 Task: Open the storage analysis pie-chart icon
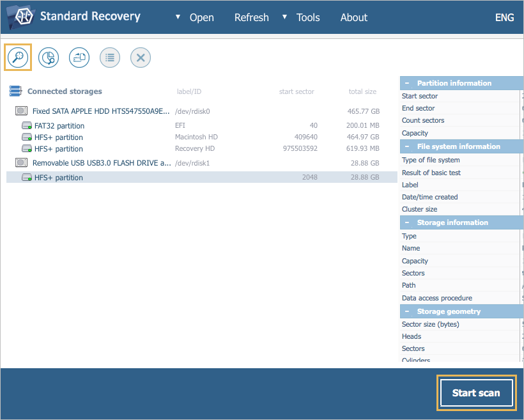(48, 57)
